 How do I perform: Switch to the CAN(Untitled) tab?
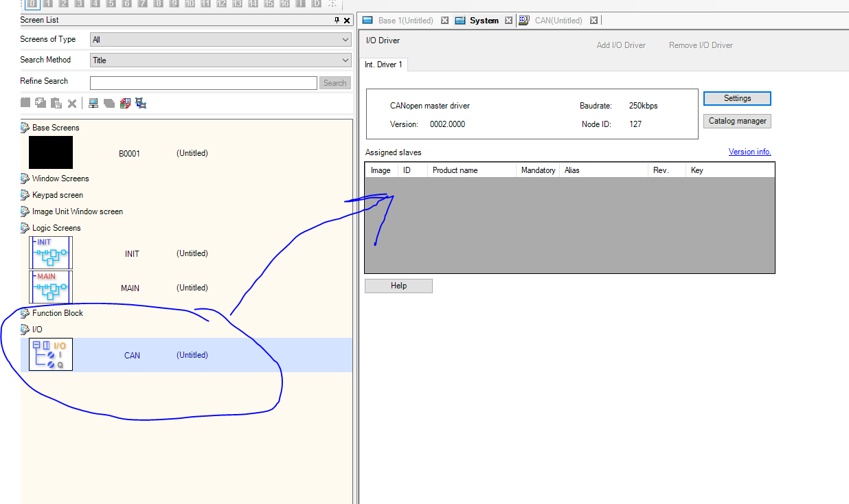(x=558, y=21)
